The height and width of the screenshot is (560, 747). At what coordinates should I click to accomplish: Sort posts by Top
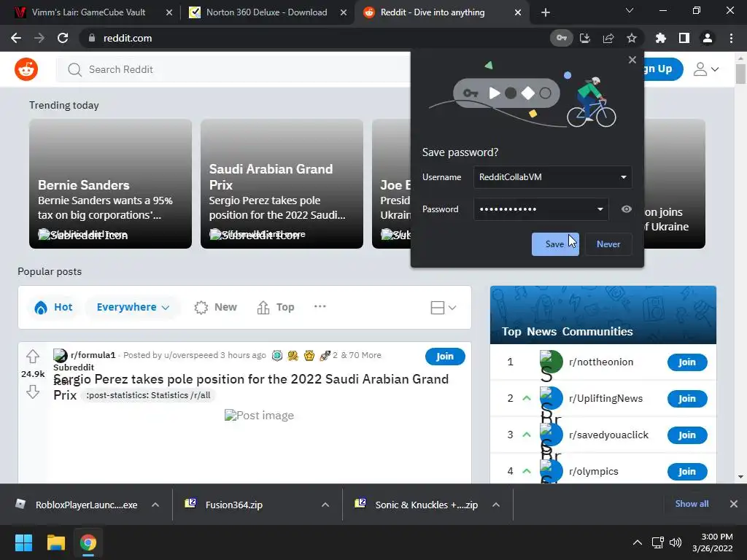click(276, 307)
